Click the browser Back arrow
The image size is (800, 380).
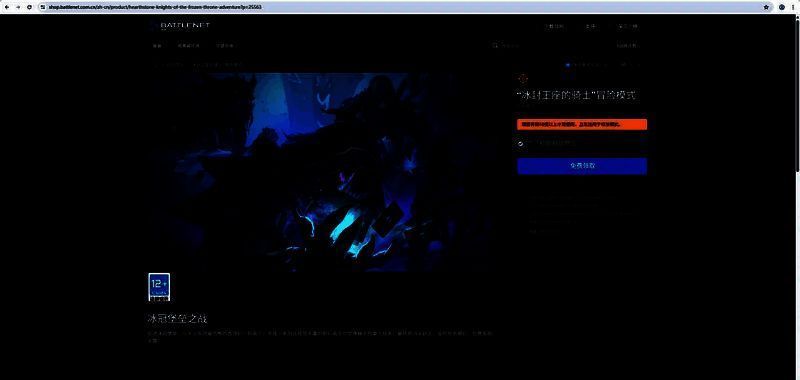[x=6, y=7]
